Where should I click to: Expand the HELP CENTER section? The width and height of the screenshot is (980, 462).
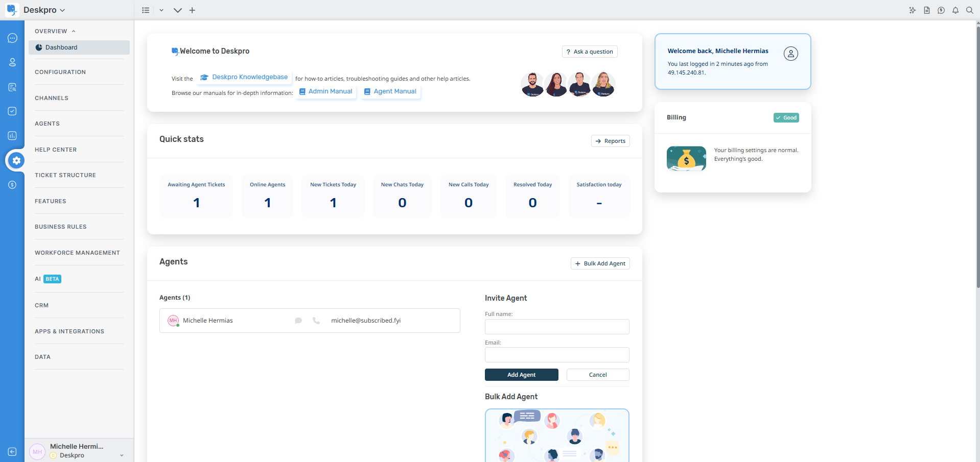pos(56,150)
